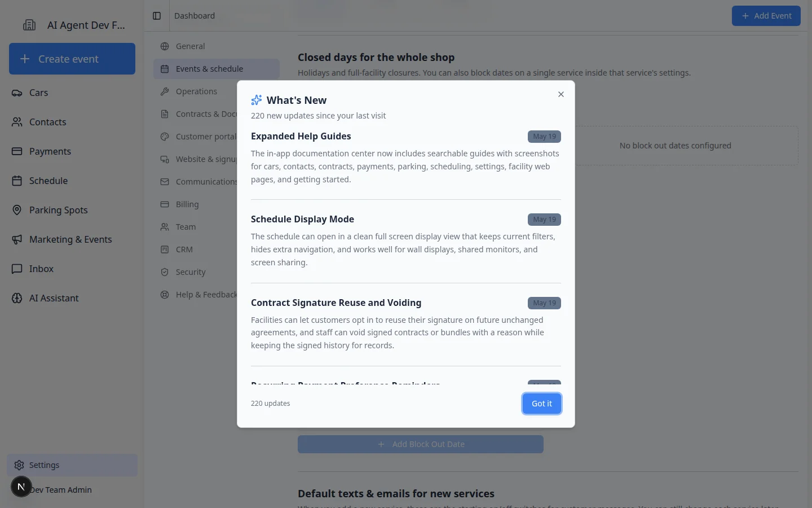Click the lifebuoy icon beside Help & Feedback
The height and width of the screenshot is (508, 812).
click(165, 295)
